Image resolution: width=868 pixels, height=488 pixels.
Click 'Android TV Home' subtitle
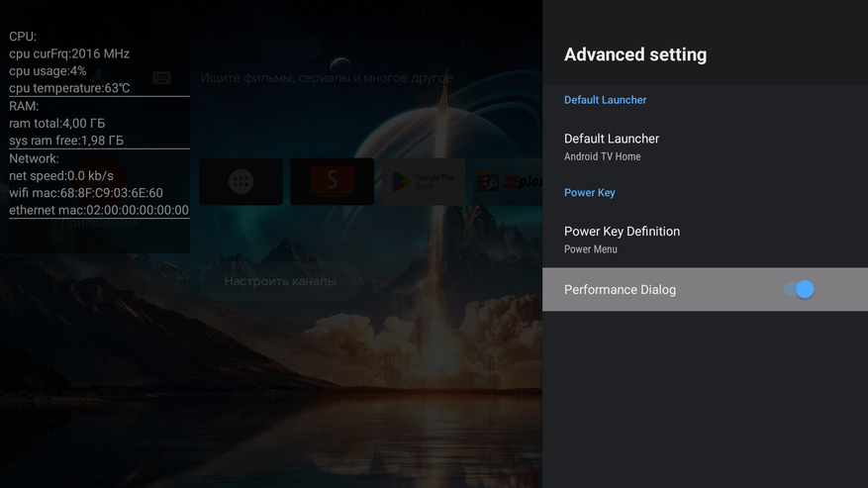tap(603, 156)
